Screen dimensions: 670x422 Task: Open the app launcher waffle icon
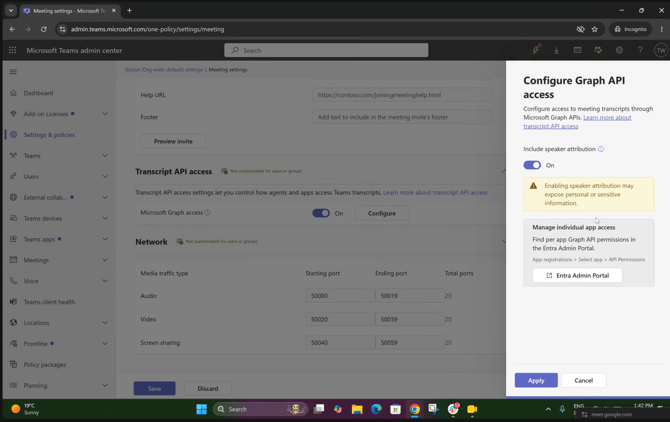pyautogui.click(x=12, y=50)
